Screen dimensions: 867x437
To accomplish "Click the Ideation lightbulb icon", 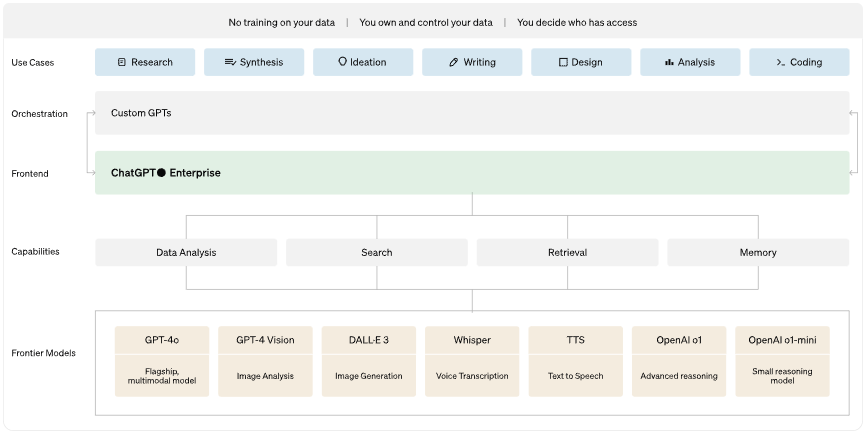I will tap(342, 61).
